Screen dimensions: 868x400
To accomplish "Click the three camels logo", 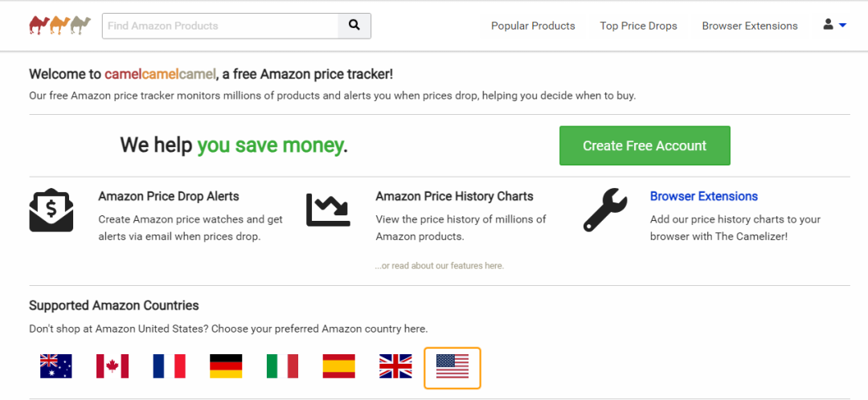I will pos(60,26).
